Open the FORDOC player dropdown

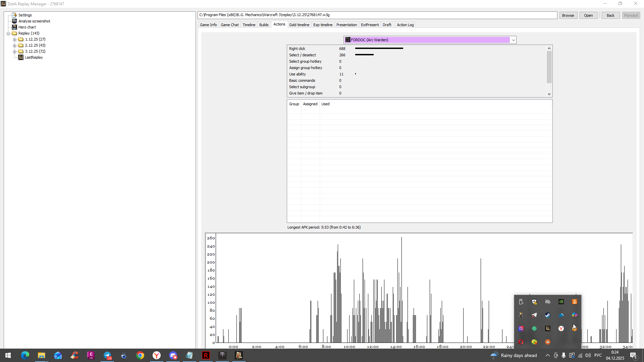pyautogui.click(x=513, y=40)
